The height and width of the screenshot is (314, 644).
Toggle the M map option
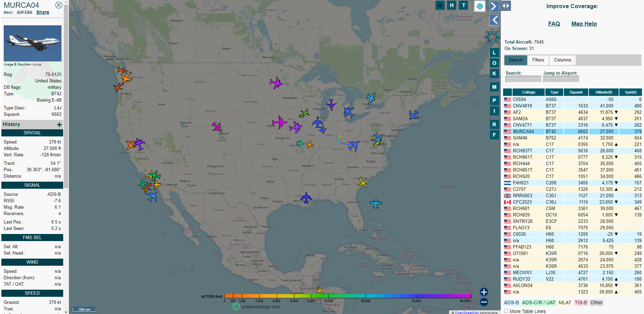tap(494, 87)
